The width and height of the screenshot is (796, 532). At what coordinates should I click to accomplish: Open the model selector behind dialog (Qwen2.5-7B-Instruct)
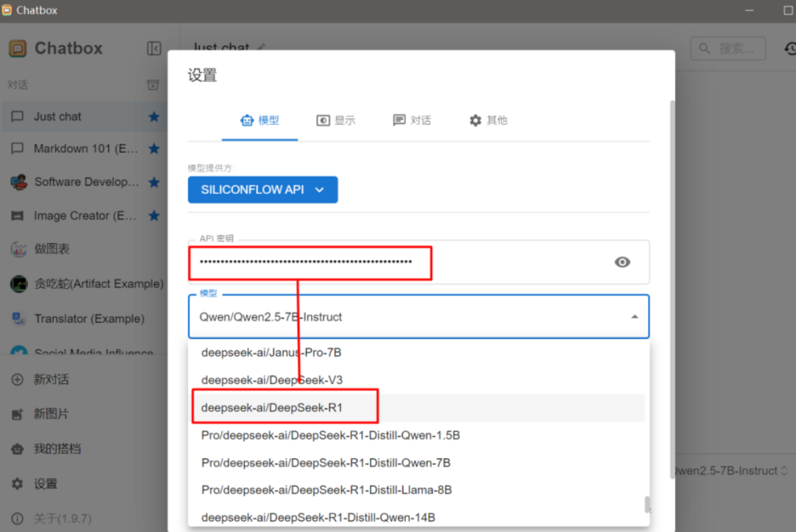(733, 471)
